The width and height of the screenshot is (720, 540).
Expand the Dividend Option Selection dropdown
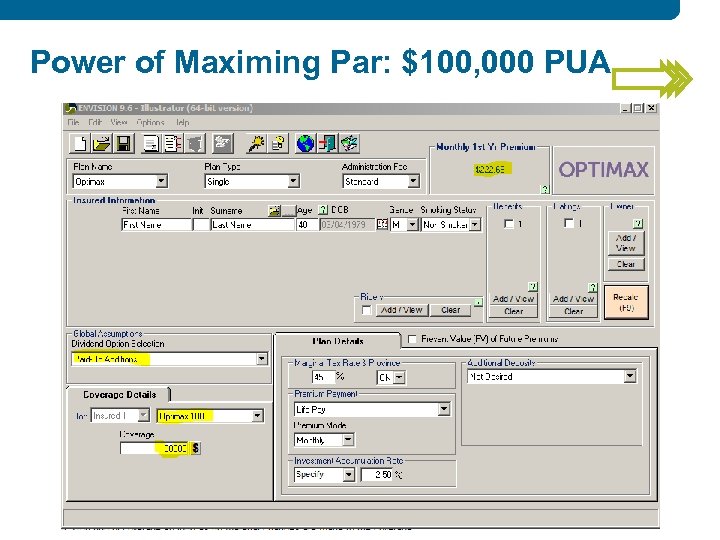point(262,359)
